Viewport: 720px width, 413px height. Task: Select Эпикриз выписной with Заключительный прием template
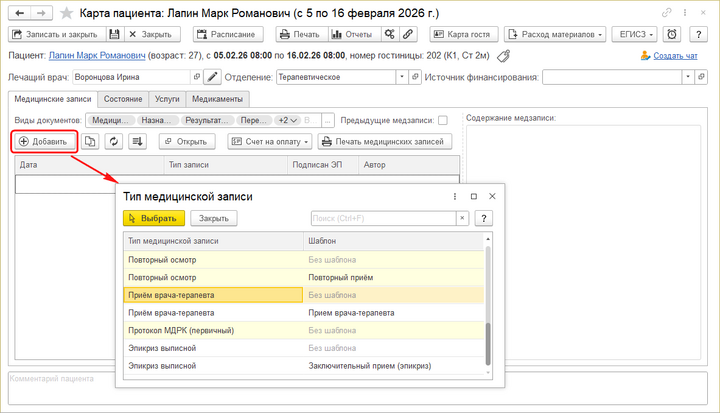click(300, 365)
